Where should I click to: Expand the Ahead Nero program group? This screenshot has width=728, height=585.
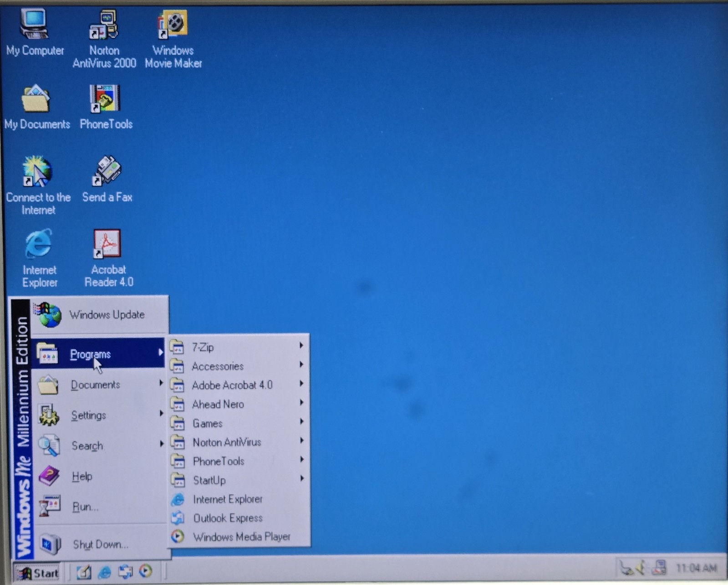(238, 404)
